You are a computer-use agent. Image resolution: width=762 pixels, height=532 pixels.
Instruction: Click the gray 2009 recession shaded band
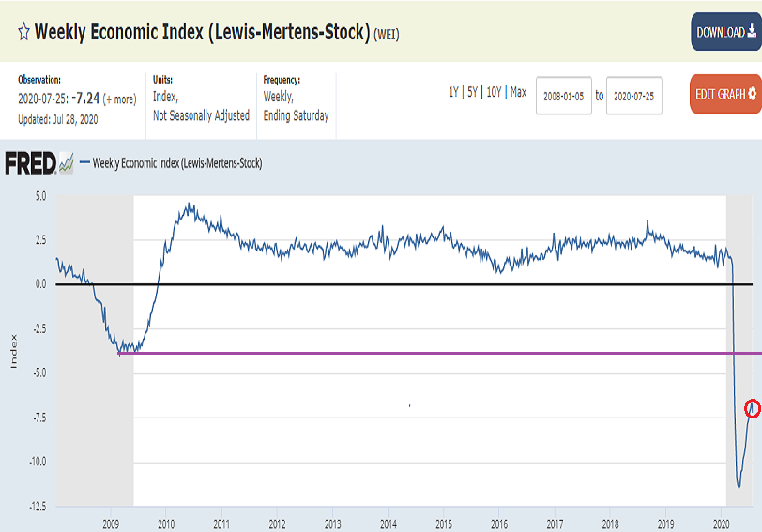point(94,422)
